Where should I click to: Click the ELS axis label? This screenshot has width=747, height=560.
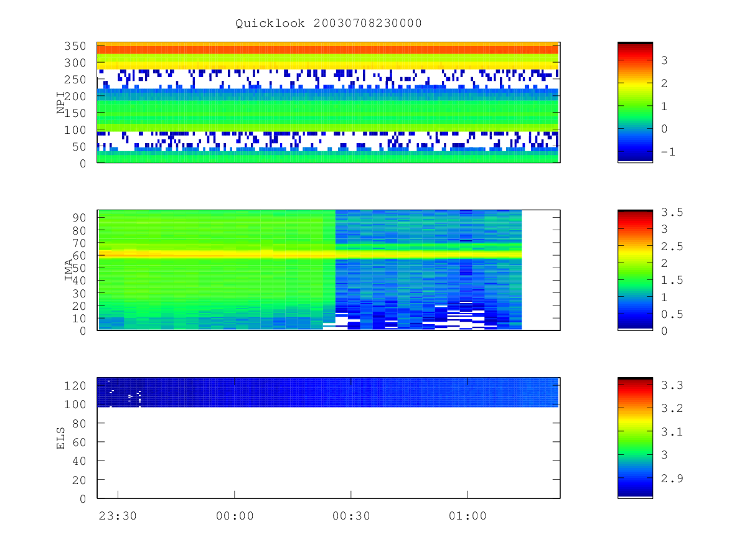61,438
